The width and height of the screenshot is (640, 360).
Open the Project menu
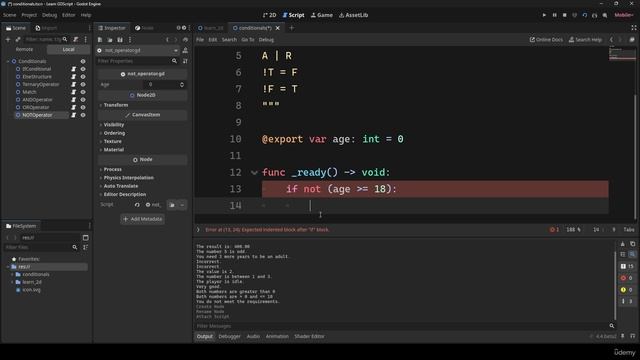pos(29,15)
